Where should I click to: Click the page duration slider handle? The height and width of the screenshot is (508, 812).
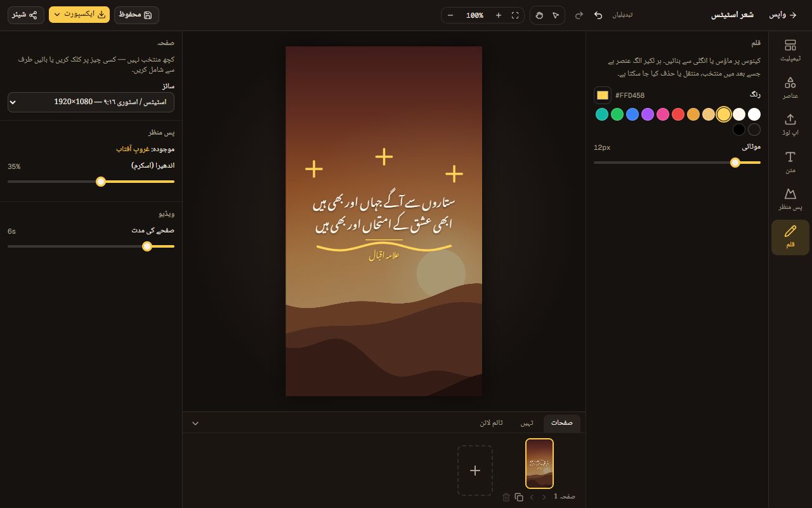[x=147, y=246]
